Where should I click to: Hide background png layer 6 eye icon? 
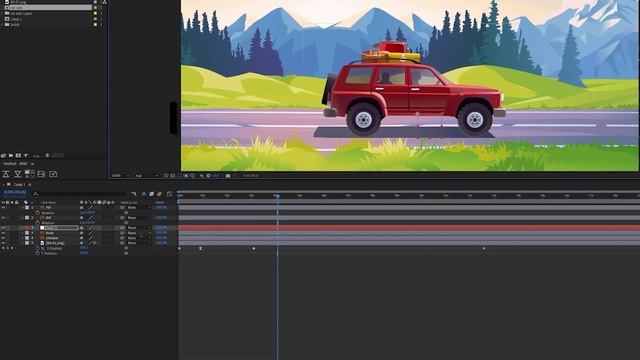pos(3,243)
